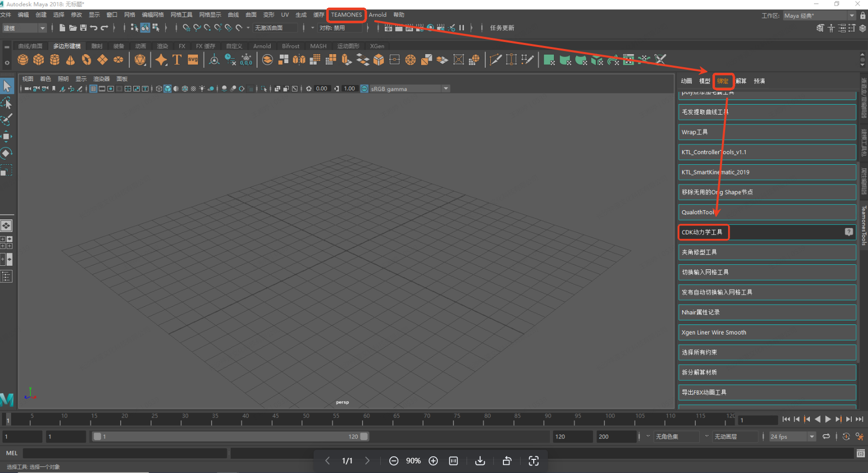Select the polygon cone shelf icon
This screenshot has height=473, width=868.
(x=70, y=60)
